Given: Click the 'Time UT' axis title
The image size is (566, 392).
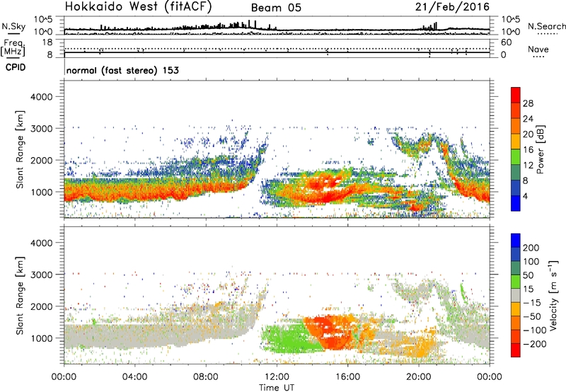Looking at the screenshot, I should pos(277,388).
